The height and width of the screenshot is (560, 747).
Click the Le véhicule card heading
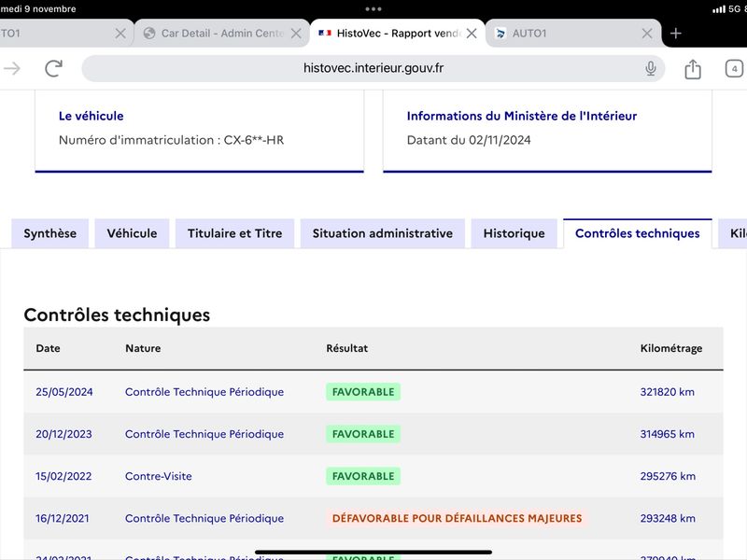pos(91,116)
